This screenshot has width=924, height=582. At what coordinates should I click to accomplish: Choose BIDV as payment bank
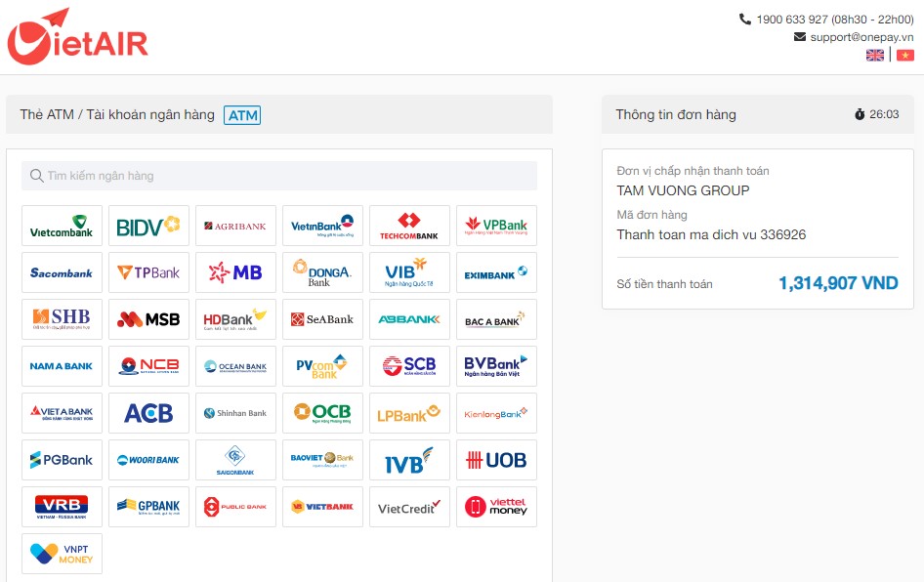tap(148, 226)
